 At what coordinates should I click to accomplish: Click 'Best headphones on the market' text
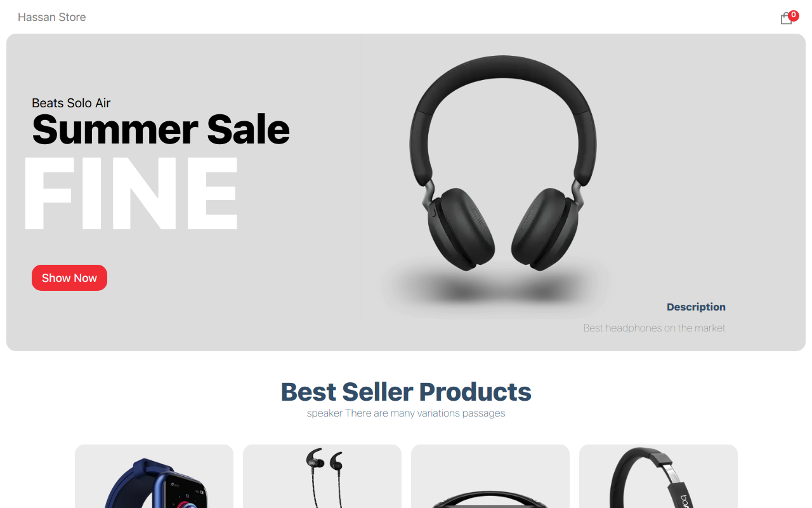click(x=654, y=328)
